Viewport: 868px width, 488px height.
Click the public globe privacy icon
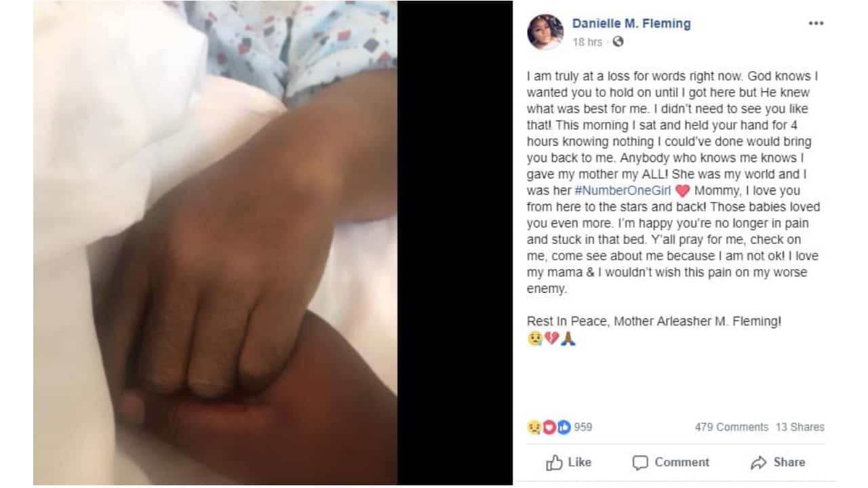pos(617,42)
